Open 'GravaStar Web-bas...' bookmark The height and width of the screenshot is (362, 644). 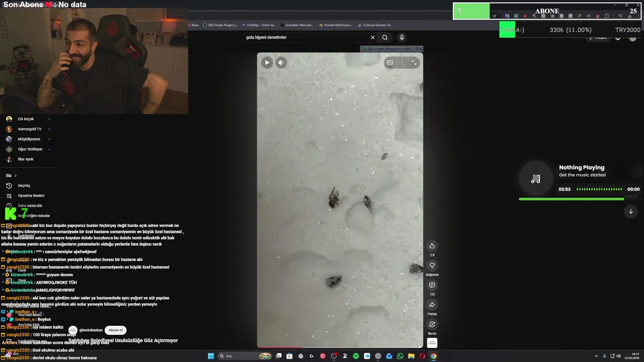pyautogui.click(x=297, y=25)
